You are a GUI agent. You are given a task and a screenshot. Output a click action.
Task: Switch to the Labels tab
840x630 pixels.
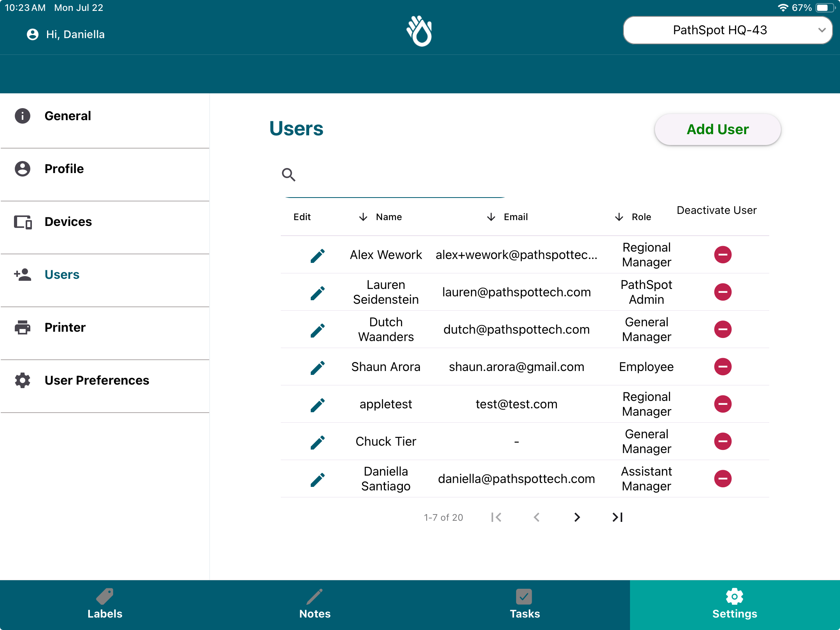pos(105,605)
